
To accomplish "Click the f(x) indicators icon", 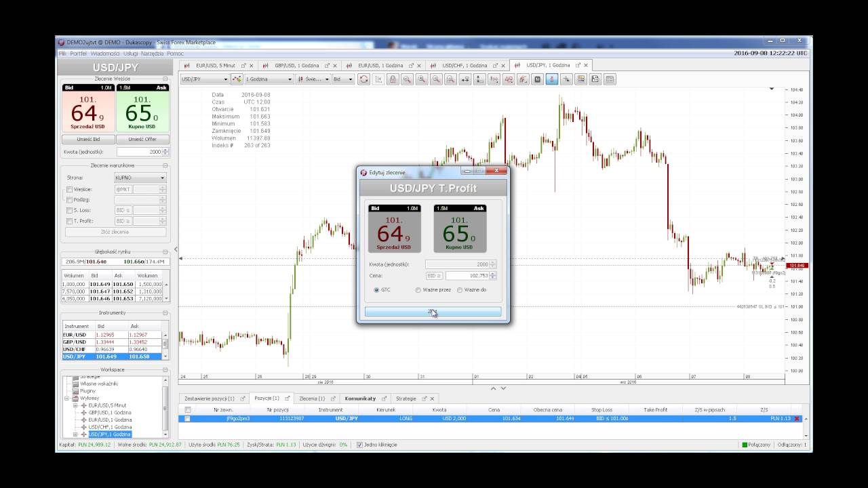I will (x=494, y=79).
